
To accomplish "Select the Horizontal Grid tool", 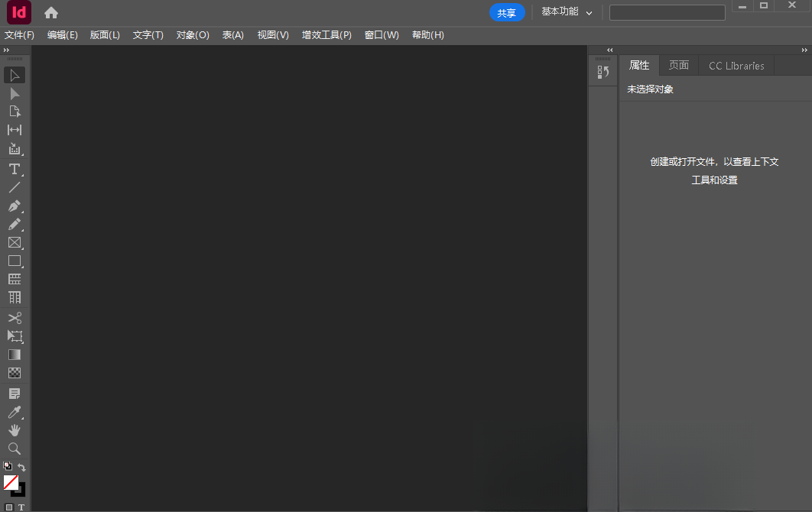I will point(15,279).
